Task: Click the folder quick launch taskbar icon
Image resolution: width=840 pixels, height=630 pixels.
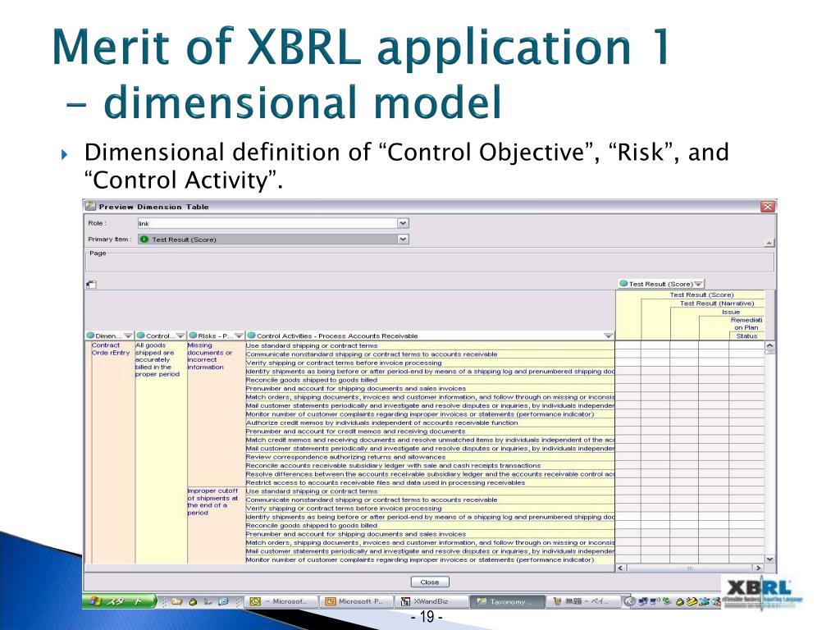Action: click(176, 601)
